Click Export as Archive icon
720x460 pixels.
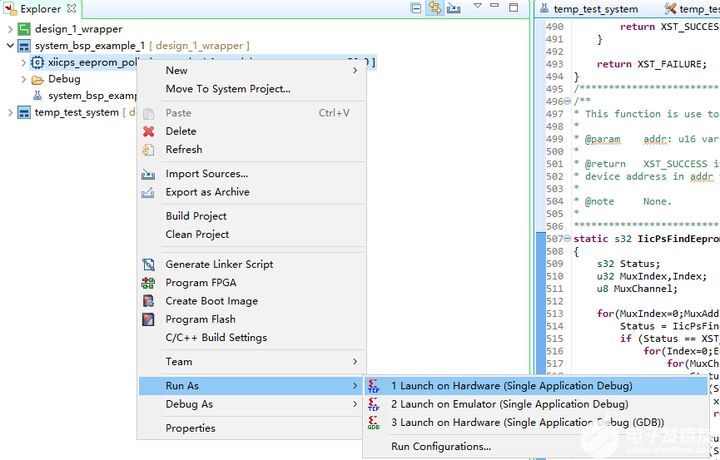[148, 192]
